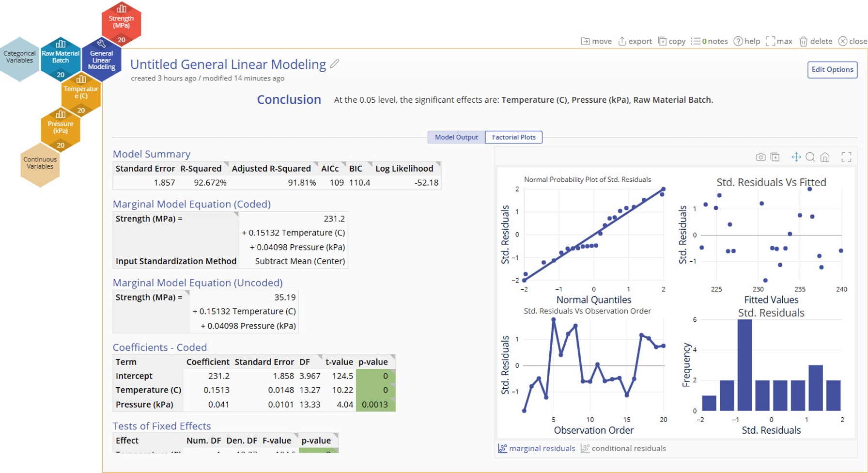Click the Pressure (kPa) p-value 0.0013

pyautogui.click(x=375, y=404)
